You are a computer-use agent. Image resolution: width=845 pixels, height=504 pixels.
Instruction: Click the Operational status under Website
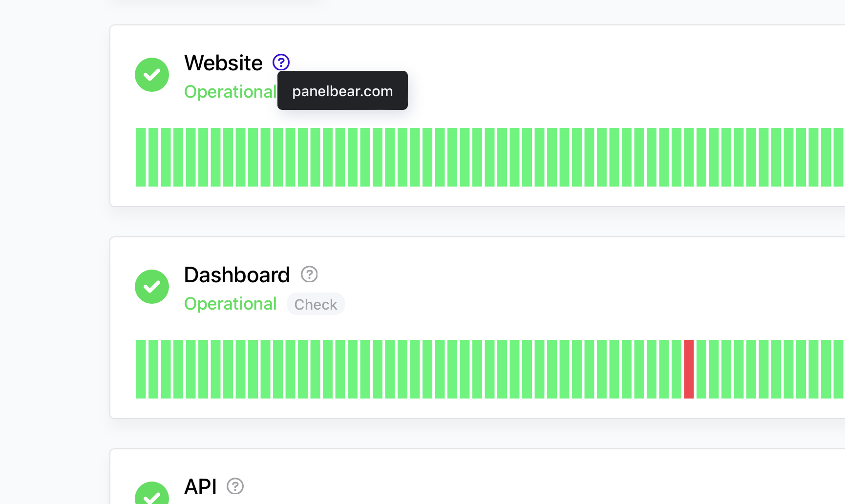[x=231, y=92]
